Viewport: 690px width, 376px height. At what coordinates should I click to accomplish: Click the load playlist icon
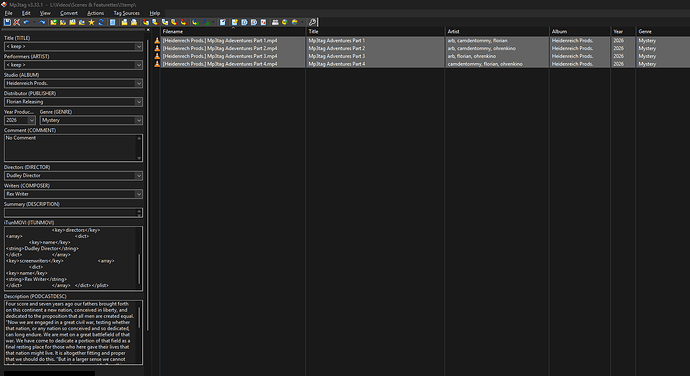[x=124, y=22]
